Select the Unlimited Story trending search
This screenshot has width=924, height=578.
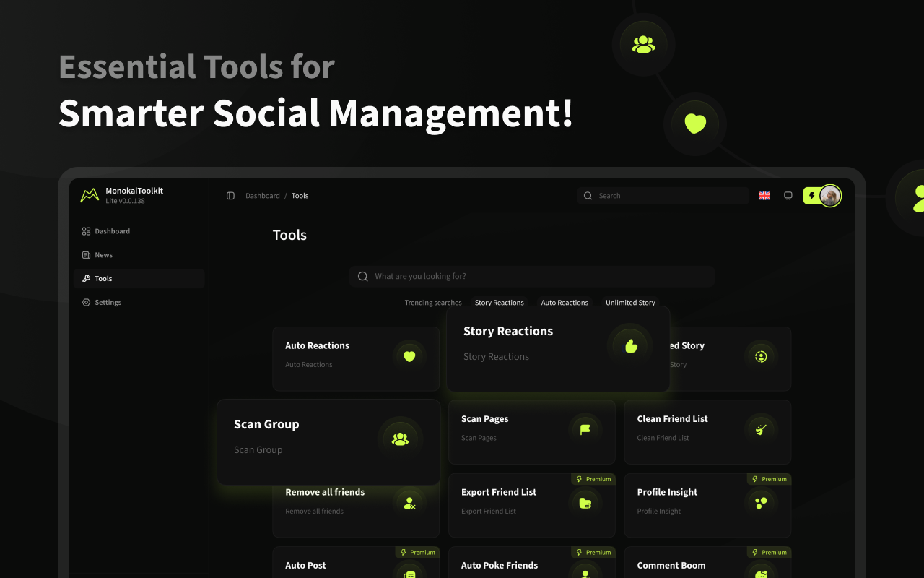(630, 303)
